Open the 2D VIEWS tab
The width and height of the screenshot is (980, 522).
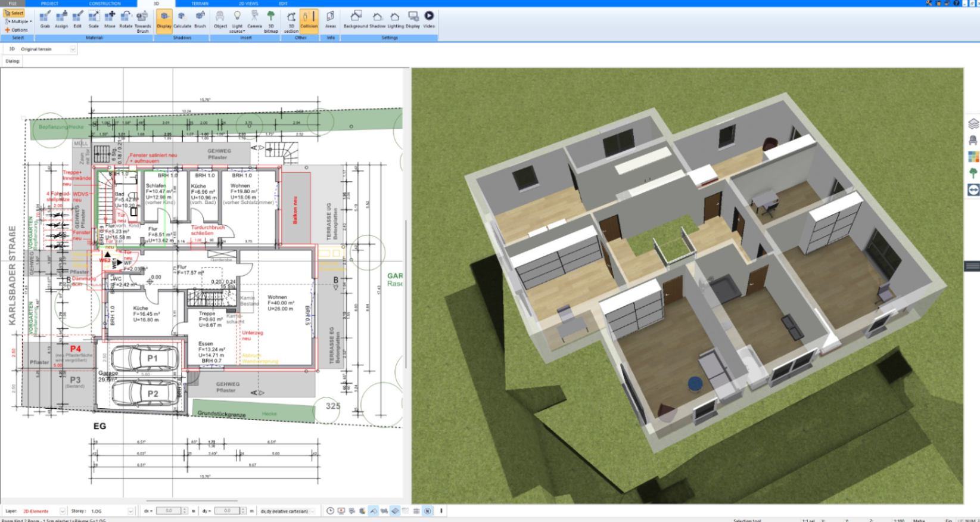coord(248,4)
